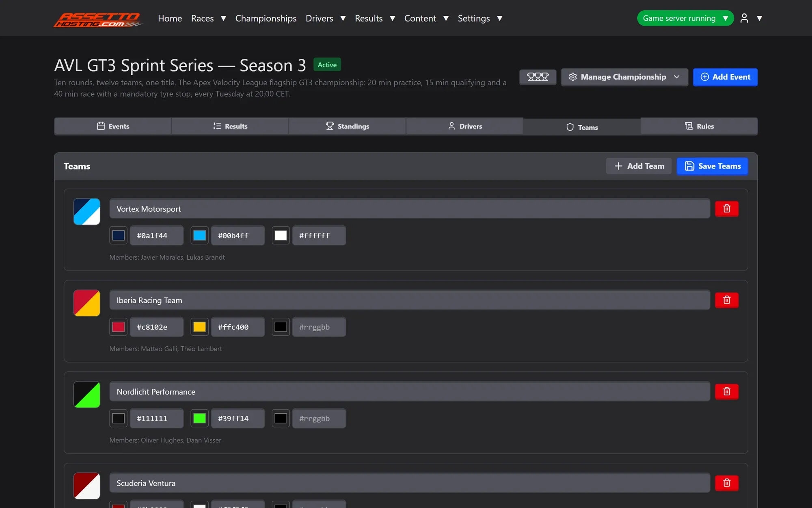This screenshot has height=508, width=812.
Task: Open Iberia Racing Team's black third swatch
Action: (281, 327)
